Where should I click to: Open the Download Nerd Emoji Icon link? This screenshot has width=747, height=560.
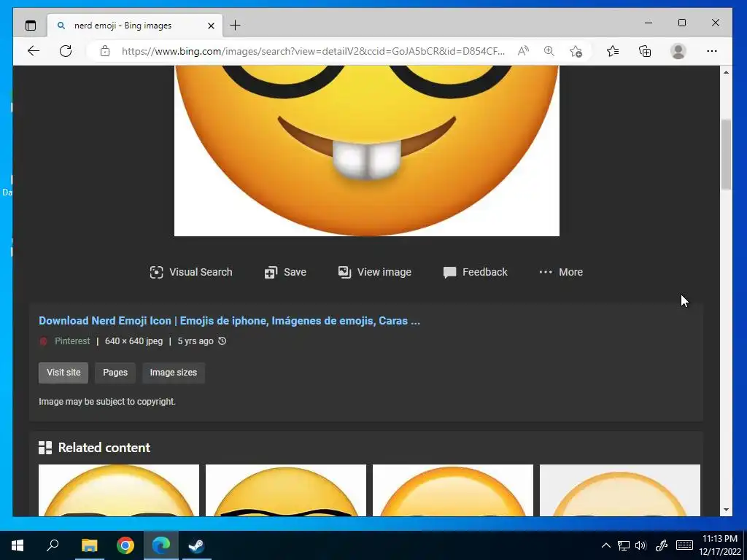click(x=229, y=321)
